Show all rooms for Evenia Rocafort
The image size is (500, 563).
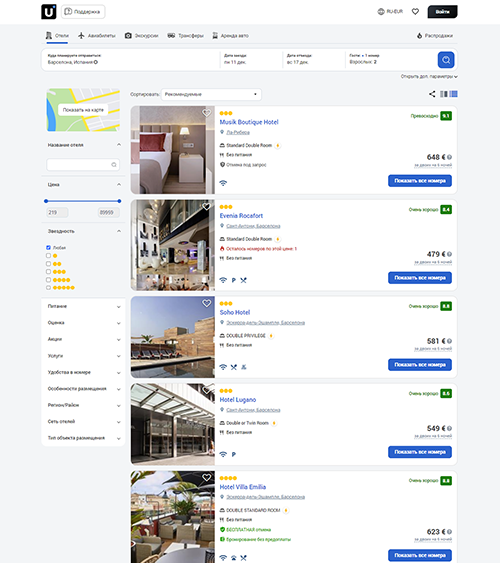(x=420, y=278)
